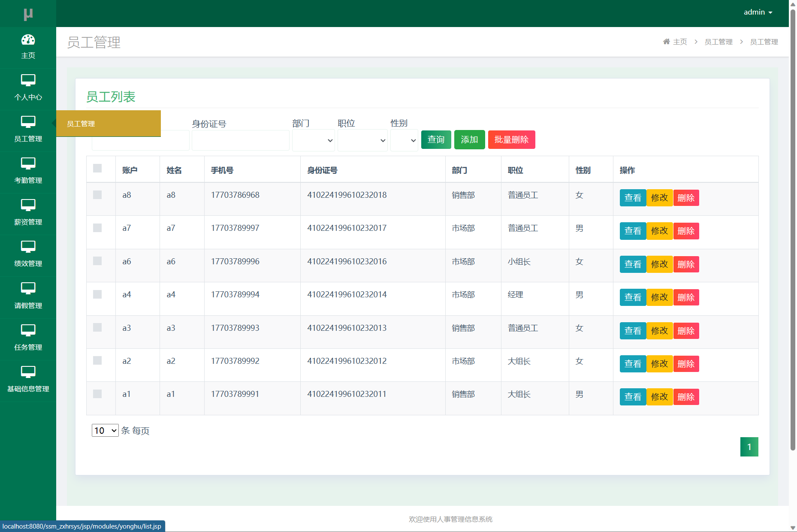This screenshot has height=532, width=797.
Task: Click the green 添加 button
Action: point(469,139)
